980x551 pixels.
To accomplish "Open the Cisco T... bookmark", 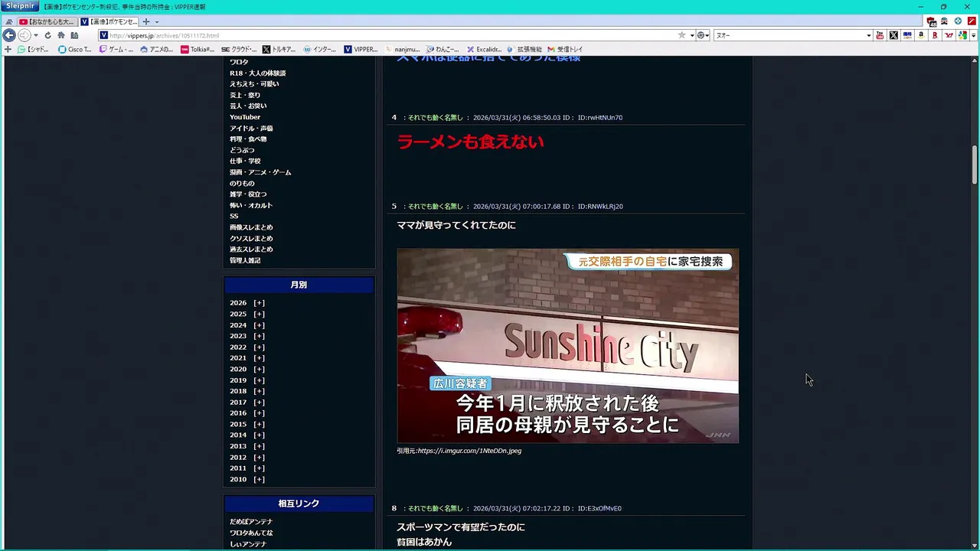I will (75, 49).
